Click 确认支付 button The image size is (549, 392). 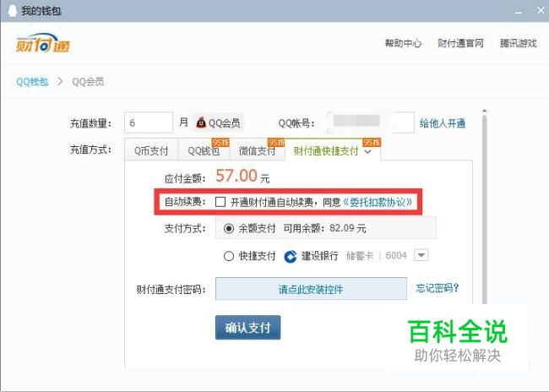[247, 328]
